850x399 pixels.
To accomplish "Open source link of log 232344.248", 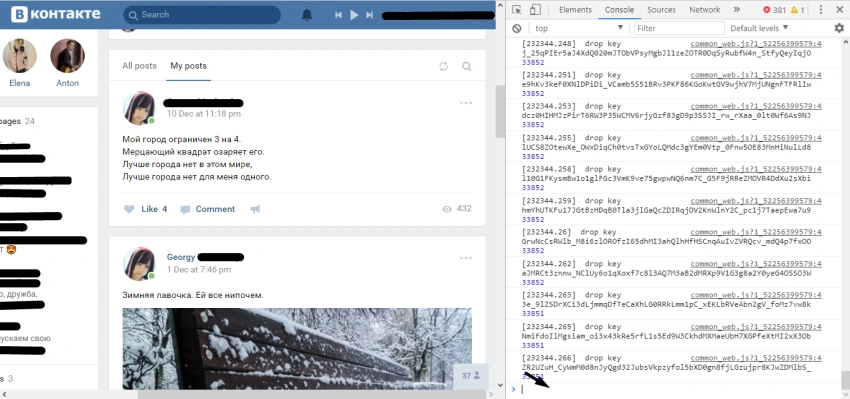I will [x=756, y=44].
